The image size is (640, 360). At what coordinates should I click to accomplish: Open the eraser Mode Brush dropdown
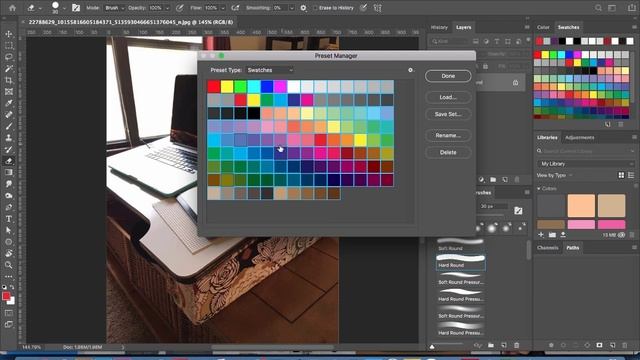114,8
